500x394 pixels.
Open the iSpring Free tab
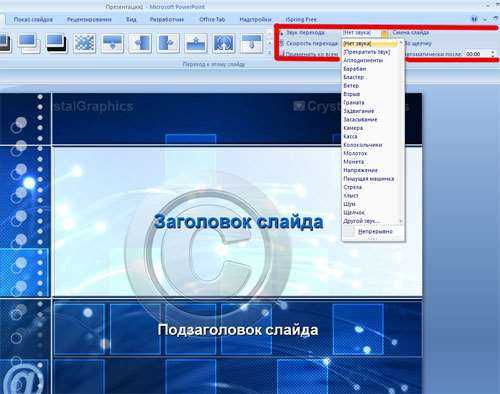point(301,20)
